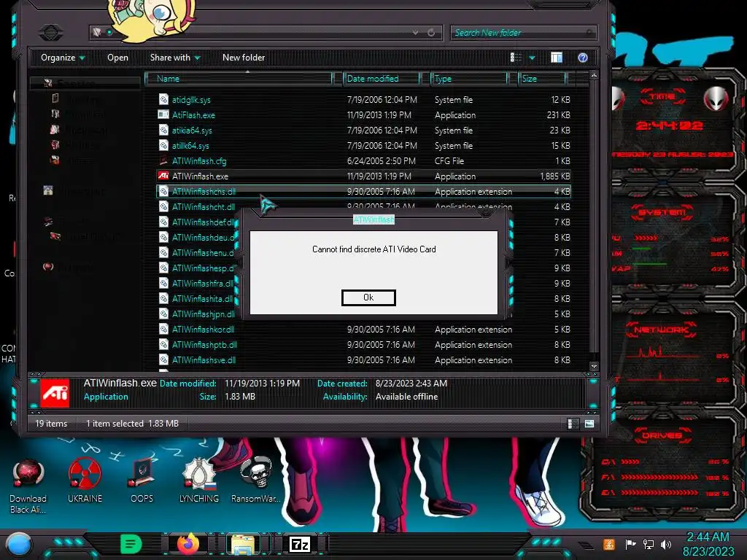This screenshot has height=560, width=747.
Task: Select the ATIWinflashsve.dll file icon
Action: point(163,359)
